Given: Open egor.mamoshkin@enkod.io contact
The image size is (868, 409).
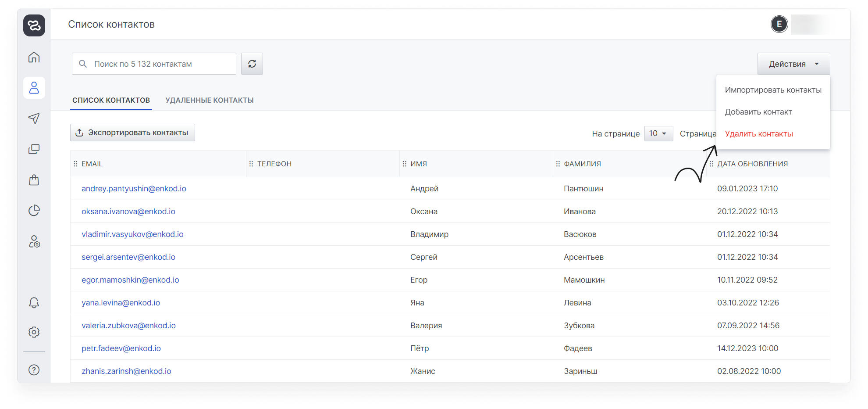Looking at the screenshot, I should [x=130, y=280].
